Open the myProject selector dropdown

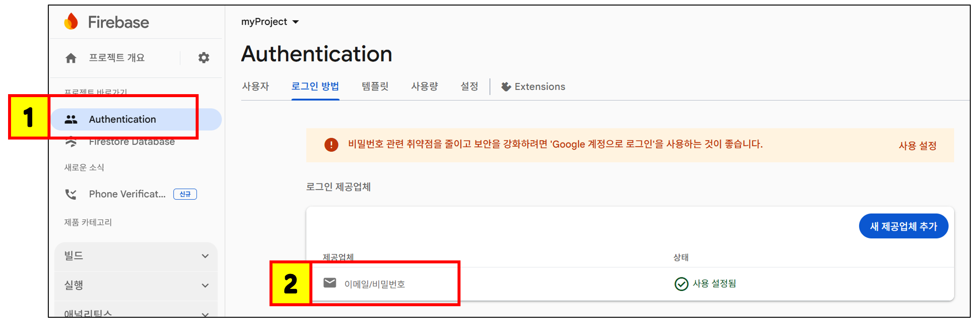click(270, 22)
